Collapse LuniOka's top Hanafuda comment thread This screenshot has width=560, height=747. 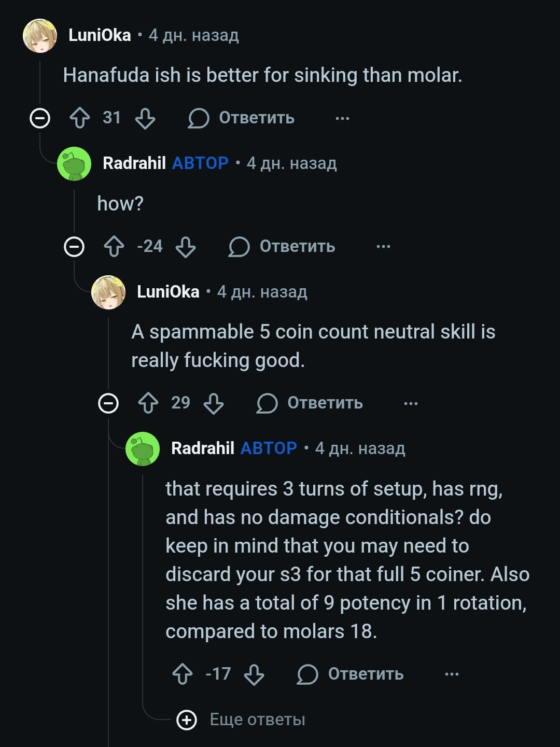[x=40, y=118]
